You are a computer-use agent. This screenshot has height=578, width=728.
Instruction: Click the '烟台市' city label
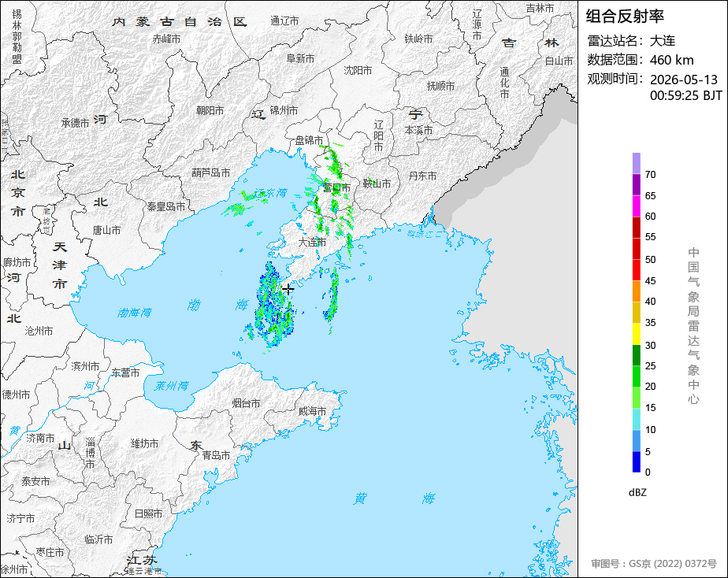pos(246,403)
